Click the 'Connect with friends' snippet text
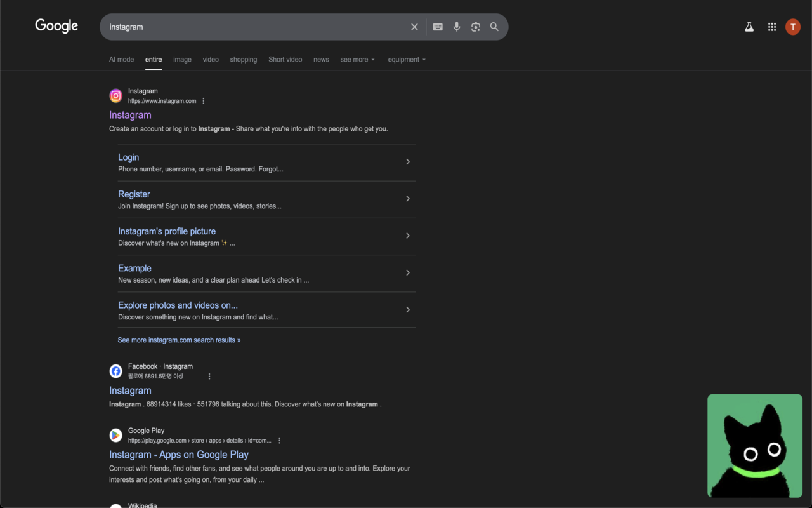The height and width of the screenshot is (508, 812). pos(259,474)
